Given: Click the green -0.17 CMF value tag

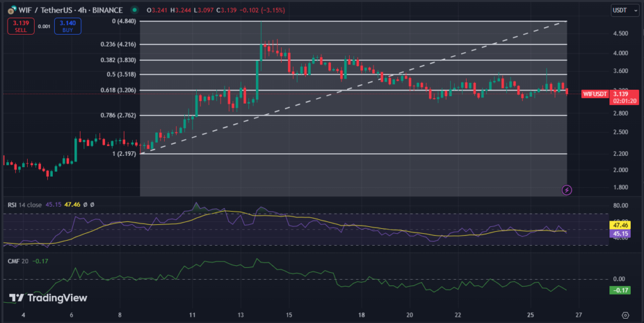Looking at the screenshot, I should [621, 290].
